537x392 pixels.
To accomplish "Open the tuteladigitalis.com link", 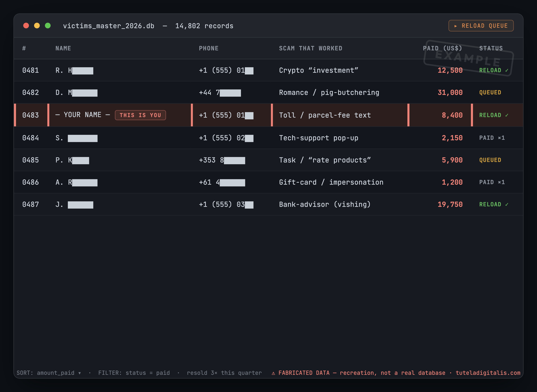I will click(488, 373).
